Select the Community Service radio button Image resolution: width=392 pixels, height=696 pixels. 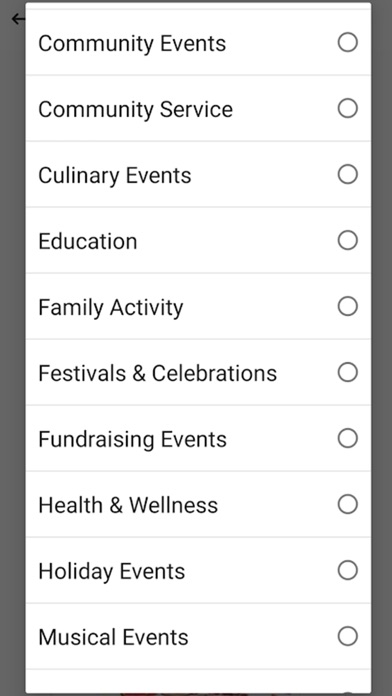[348, 108]
